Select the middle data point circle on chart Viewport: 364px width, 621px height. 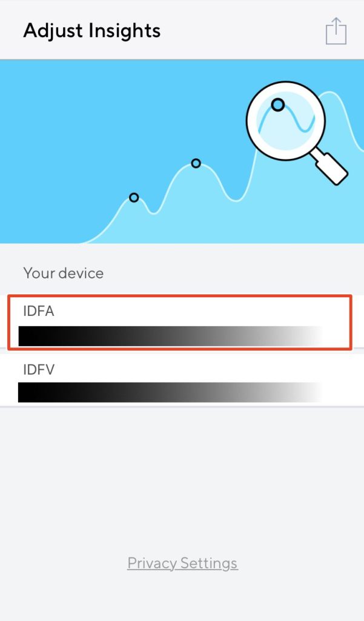(x=196, y=163)
